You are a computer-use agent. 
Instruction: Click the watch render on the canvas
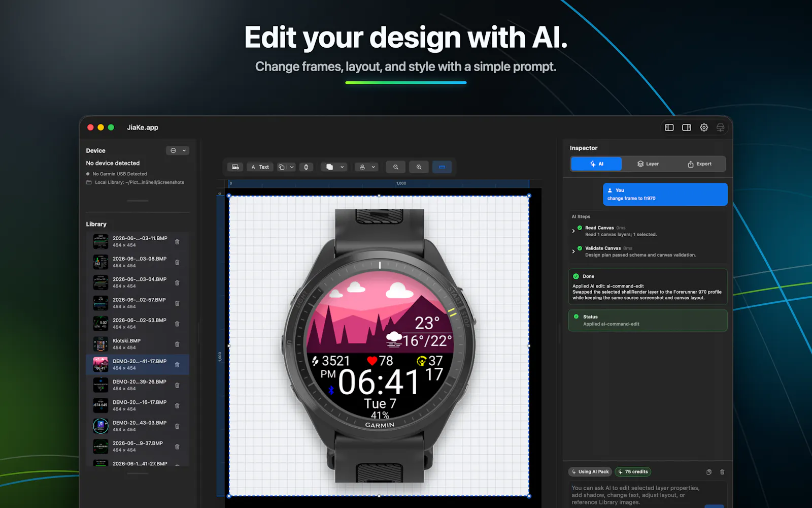coord(379,345)
